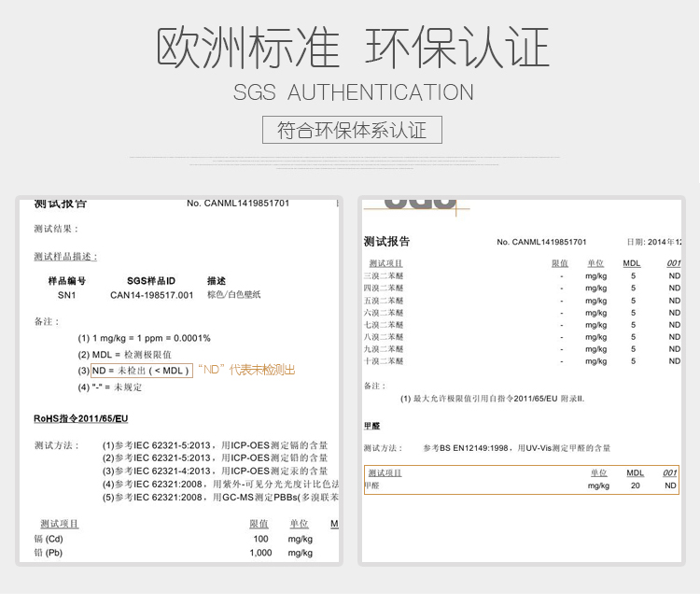
Task: Click the SGS AUTHENTICATION subtitle
Action: (353, 92)
